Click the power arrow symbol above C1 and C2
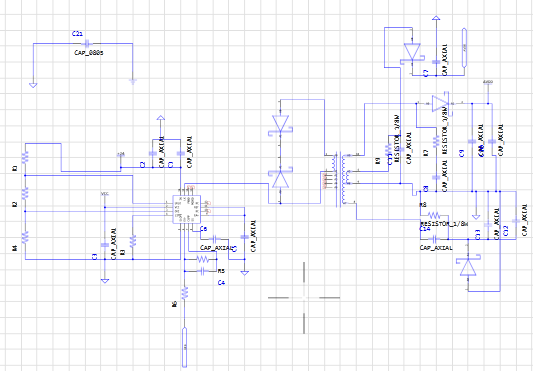This screenshot has width=533, height=371. pos(160,118)
